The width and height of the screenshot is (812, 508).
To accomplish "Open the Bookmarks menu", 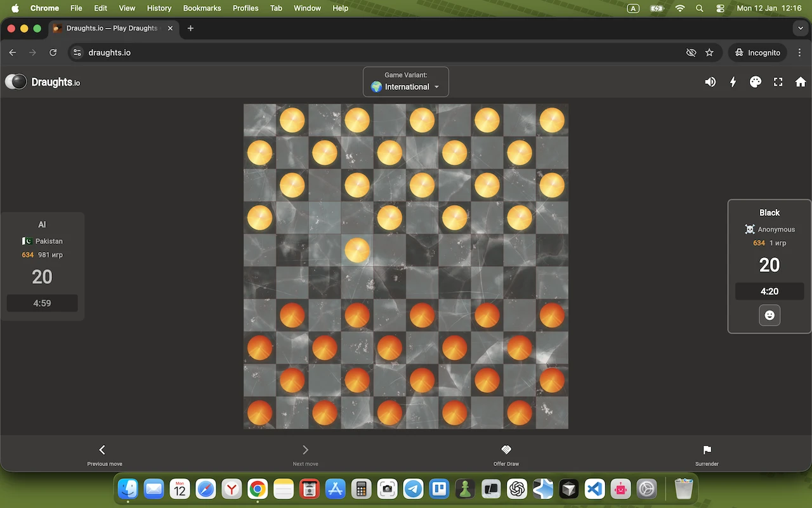I will point(202,8).
